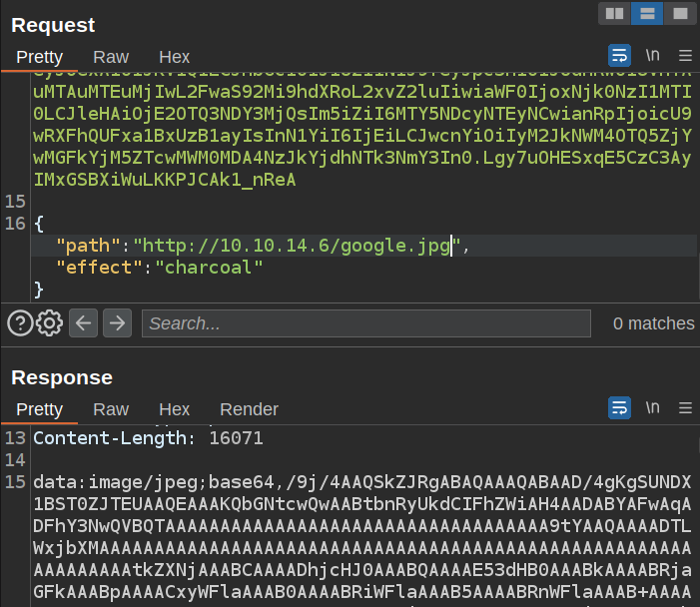Toggle word wrap in Response panel
Viewport: 700px width, 607px height.
(x=619, y=407)
